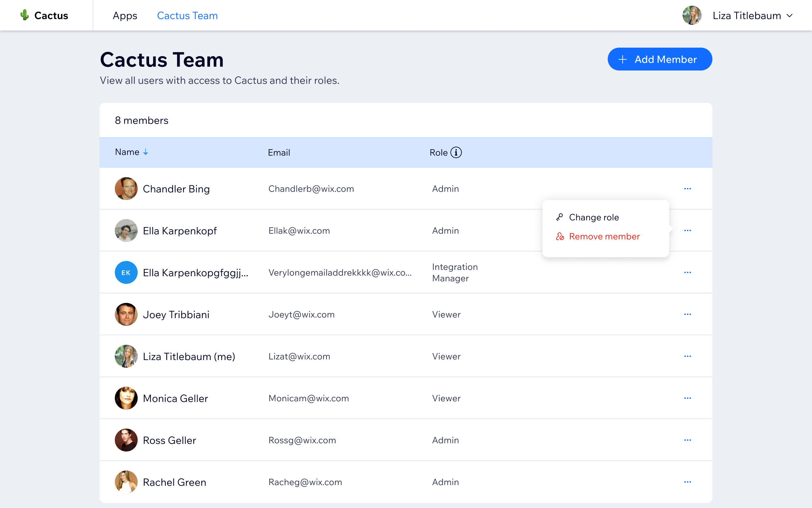Open the Apps tab
This screenshot has width=812, height=508.
click(125, 16)
